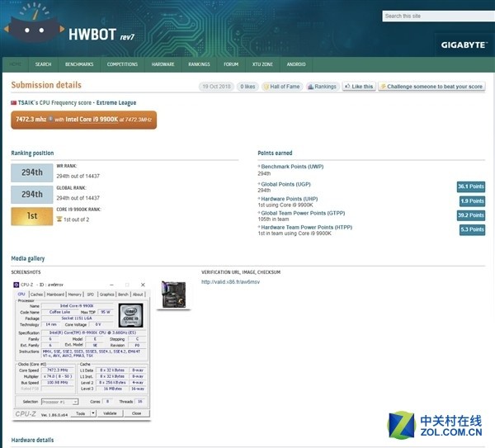The width and height of the screenshot is (495, 448).
Task: Click the Validate button in CPU-Z
Action: tap(110, 413)
